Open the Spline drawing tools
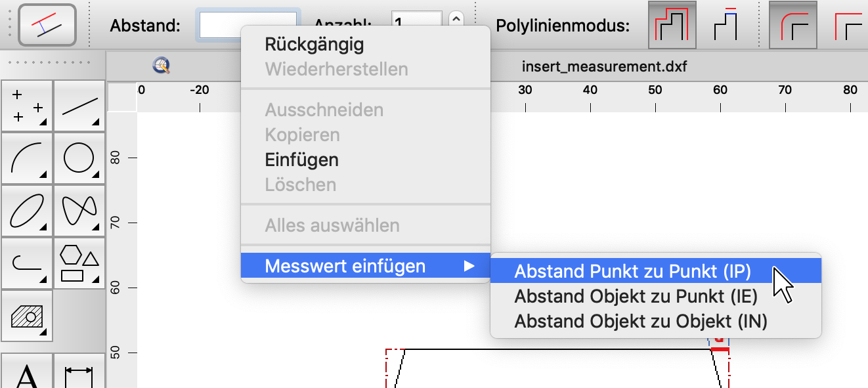Image resolution: width=868 pixels, height=388 pixels. pos(79,211)
